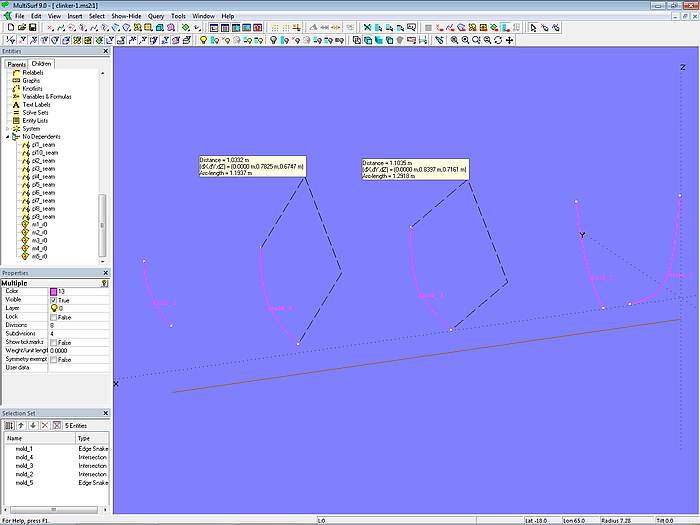This screenshot has width=700, height=525.
Task: Click the pan (four-arrow cross) icon
Action: click(510, 40)
